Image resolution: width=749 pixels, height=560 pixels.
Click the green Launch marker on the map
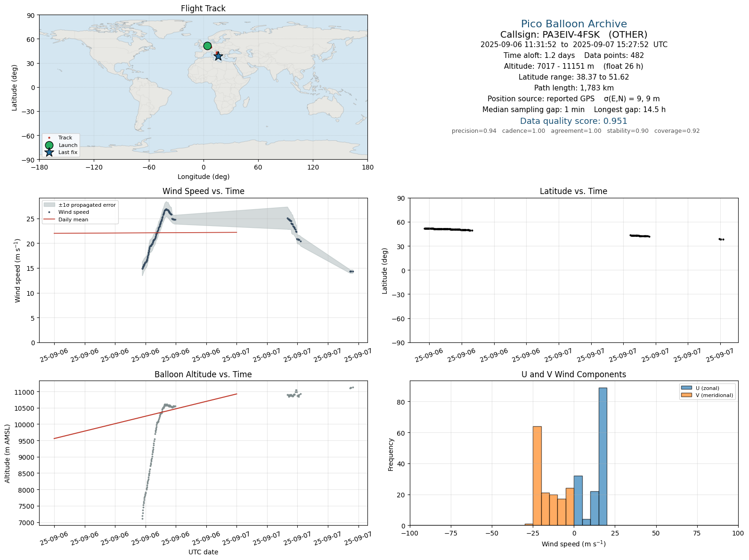click(x=207, y=46)
